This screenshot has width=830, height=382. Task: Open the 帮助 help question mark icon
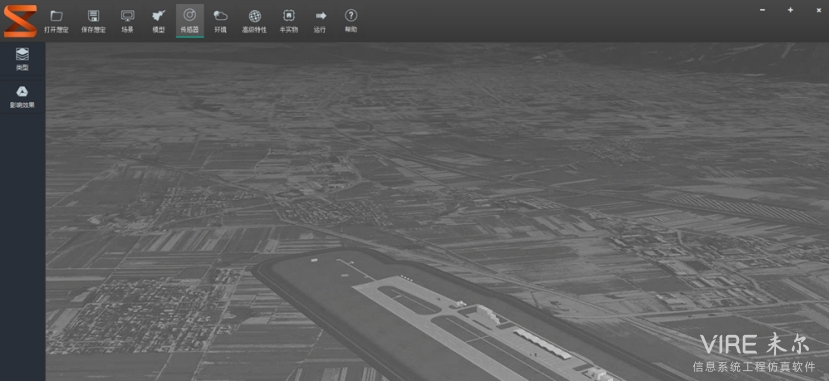350,21
